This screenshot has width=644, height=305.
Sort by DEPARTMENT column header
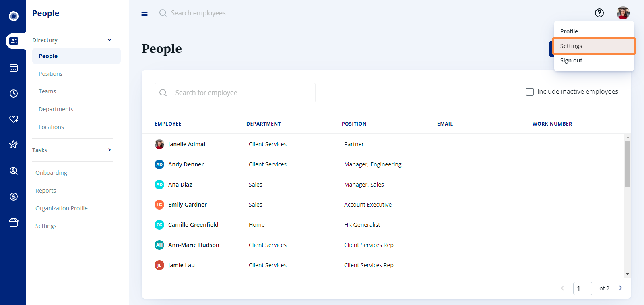(x=263, y=124)
